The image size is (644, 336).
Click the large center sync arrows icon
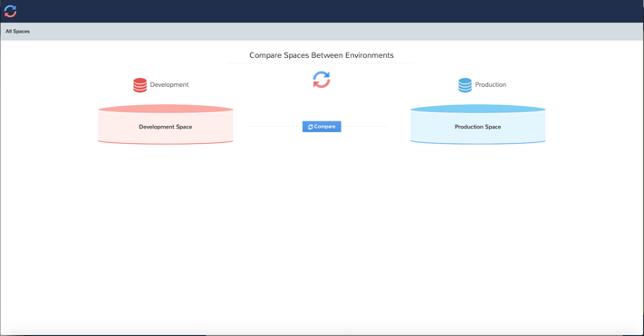[x=322, y=80]
